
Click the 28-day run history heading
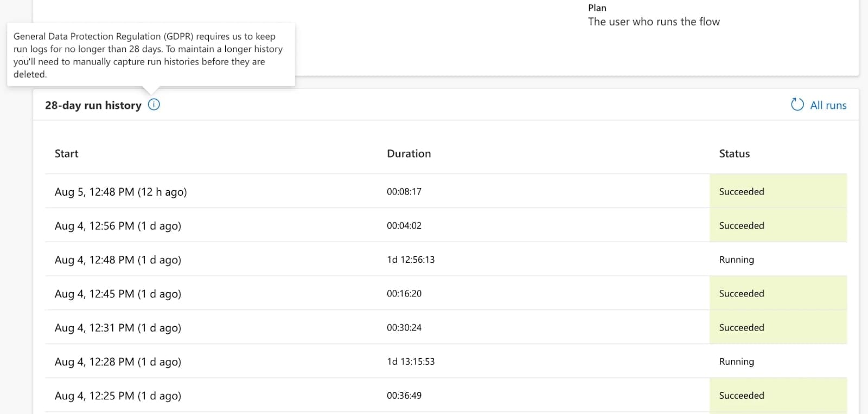(93, 105)
